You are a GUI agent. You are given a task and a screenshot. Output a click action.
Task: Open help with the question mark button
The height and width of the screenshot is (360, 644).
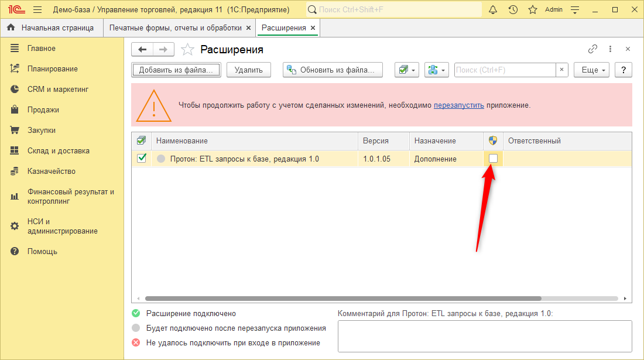tap(623, 70)
